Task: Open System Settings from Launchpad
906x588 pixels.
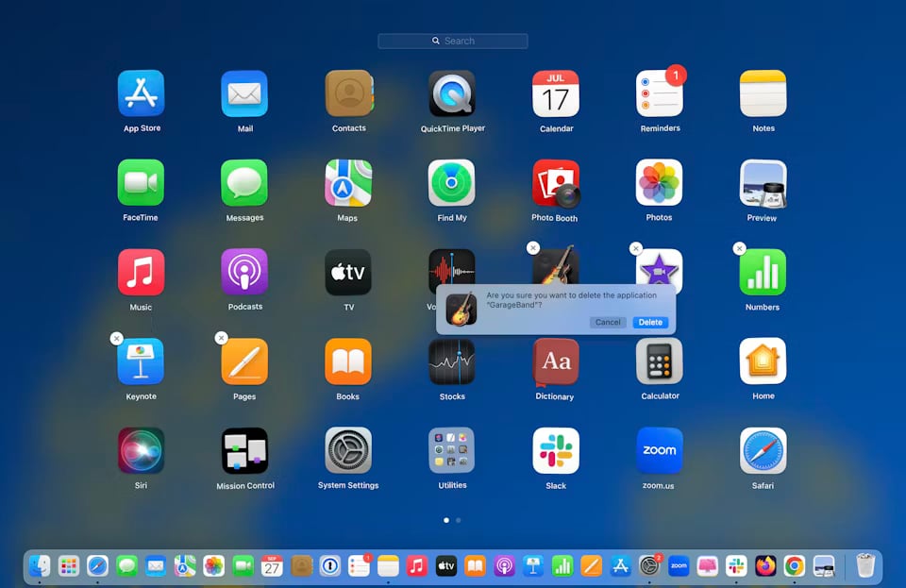Action: tap(348, 451)
